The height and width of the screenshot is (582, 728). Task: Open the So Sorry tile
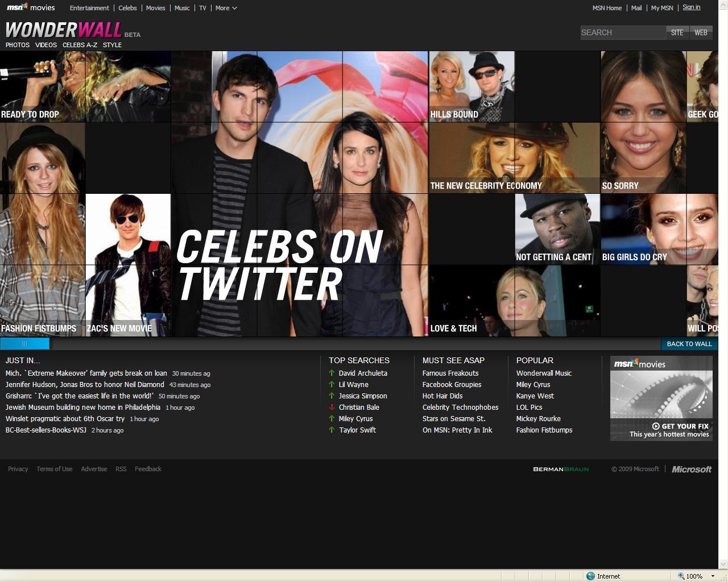pos(644,122)
